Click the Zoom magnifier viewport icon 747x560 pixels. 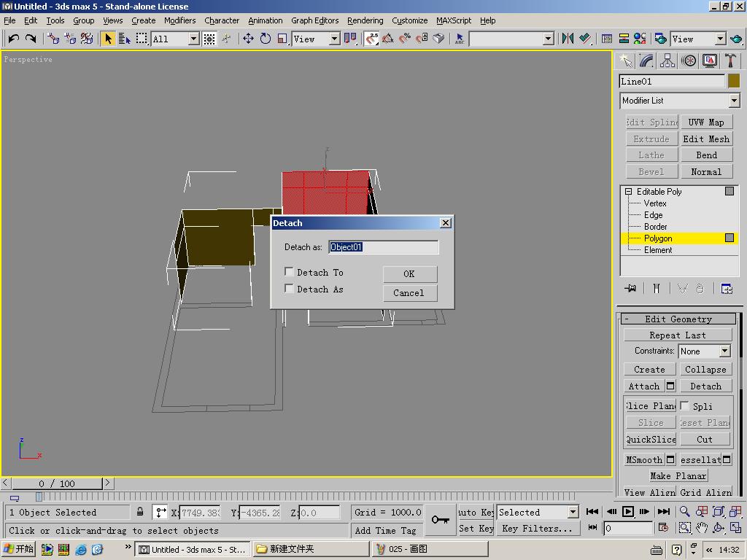pos(684,511)
